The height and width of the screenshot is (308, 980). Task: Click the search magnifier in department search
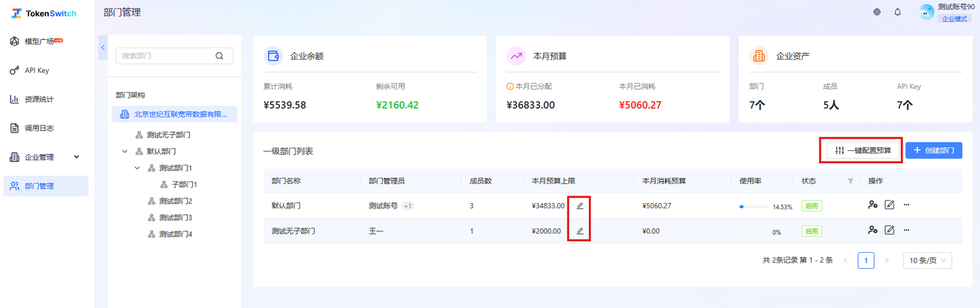[219, 55]
